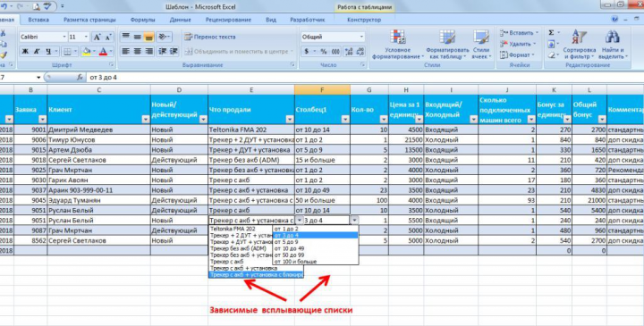Click the Fill down icon in editing group

pos(552,44)
